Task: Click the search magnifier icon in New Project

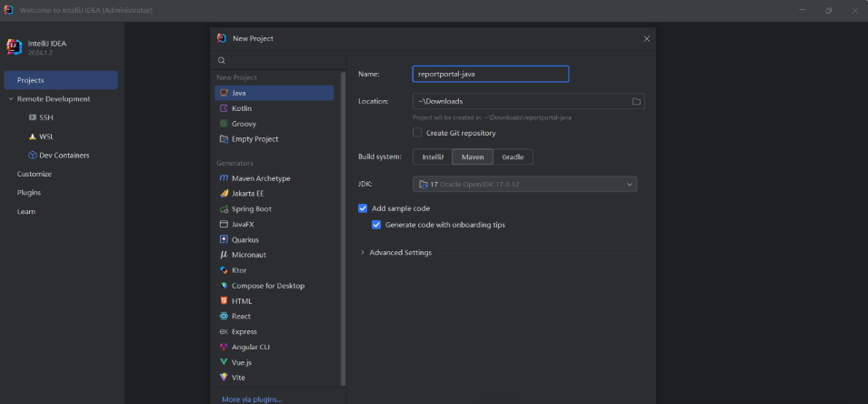Action: point(222,60)
